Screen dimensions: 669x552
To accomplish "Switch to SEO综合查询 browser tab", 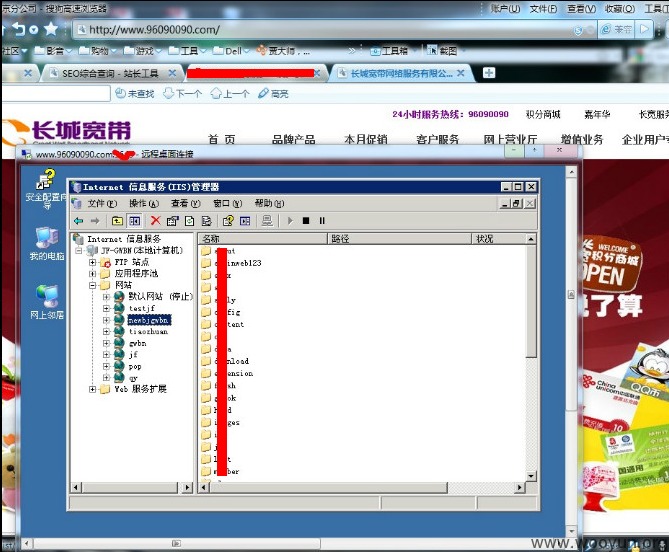I will coord(110,73).
